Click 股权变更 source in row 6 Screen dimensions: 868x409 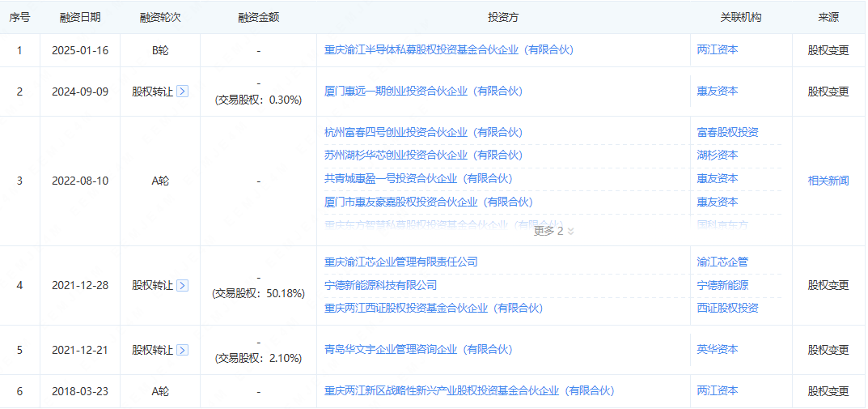(828, 391)
